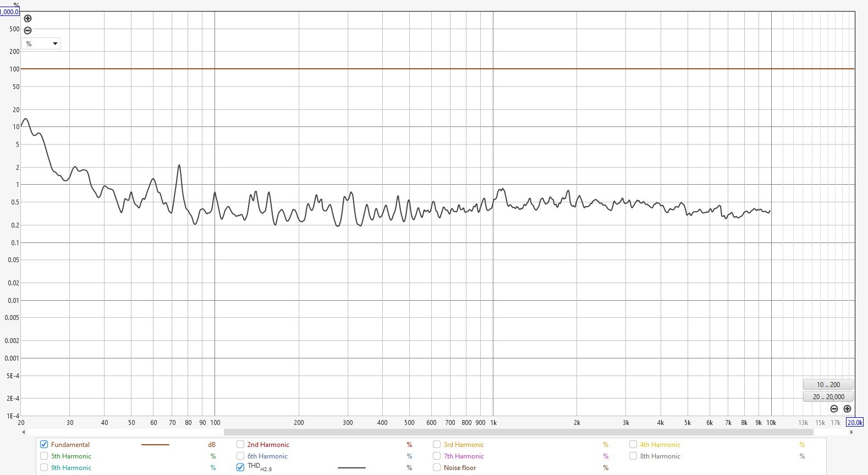Click the % value beside Noise floor
Screen dimensions: 868x475
(x=606, y=468)
